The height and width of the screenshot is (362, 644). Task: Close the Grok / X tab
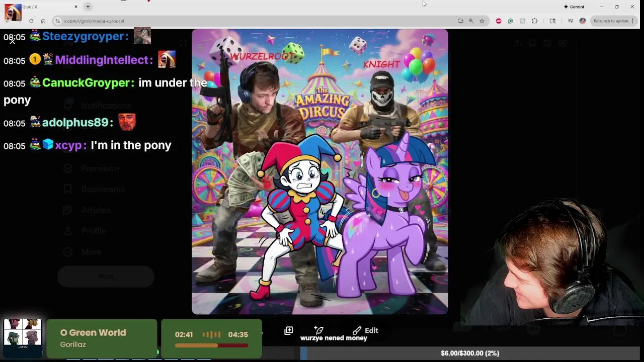pos(76,7)
